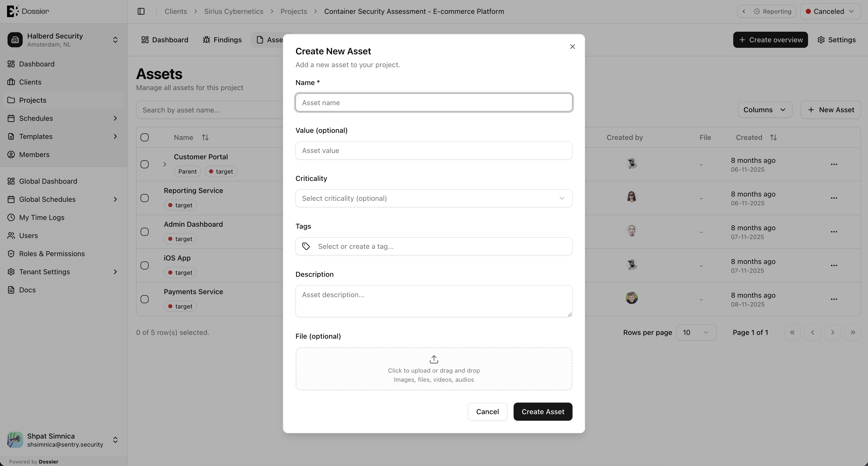Check the iOS App row checkbox
The height and width of the screenshot is (466, 868).
coord(145,265)
